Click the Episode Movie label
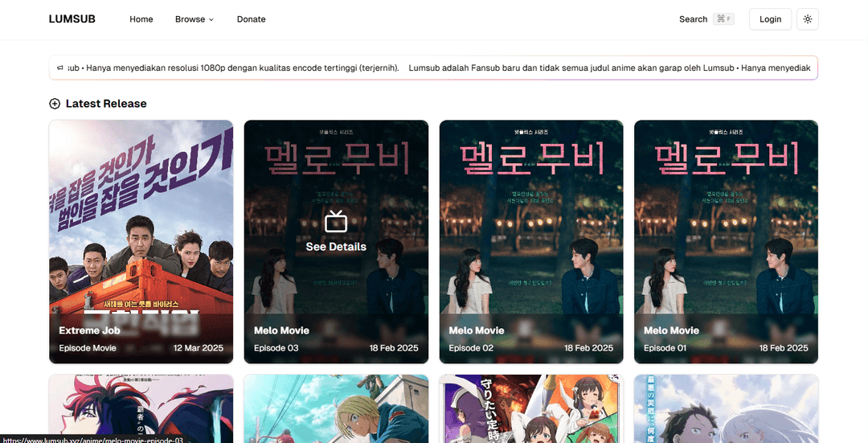Viewport: 868px width, 443px height. point(88,348)
